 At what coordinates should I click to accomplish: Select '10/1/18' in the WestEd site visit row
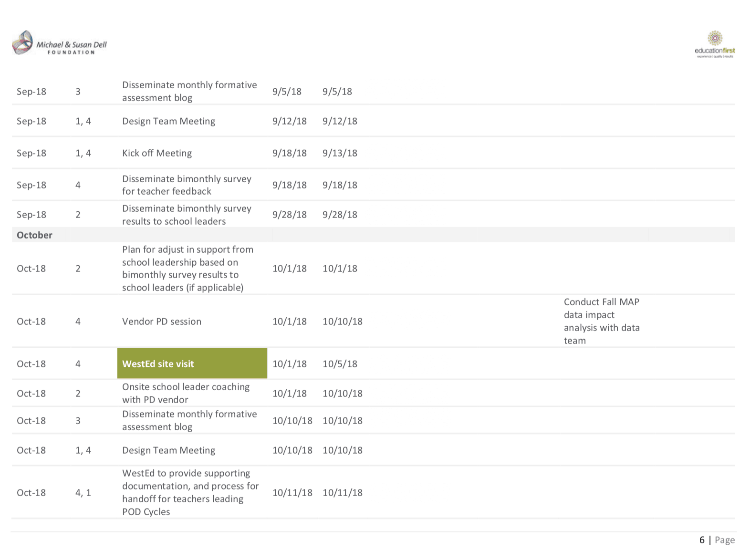click(290, 364)
